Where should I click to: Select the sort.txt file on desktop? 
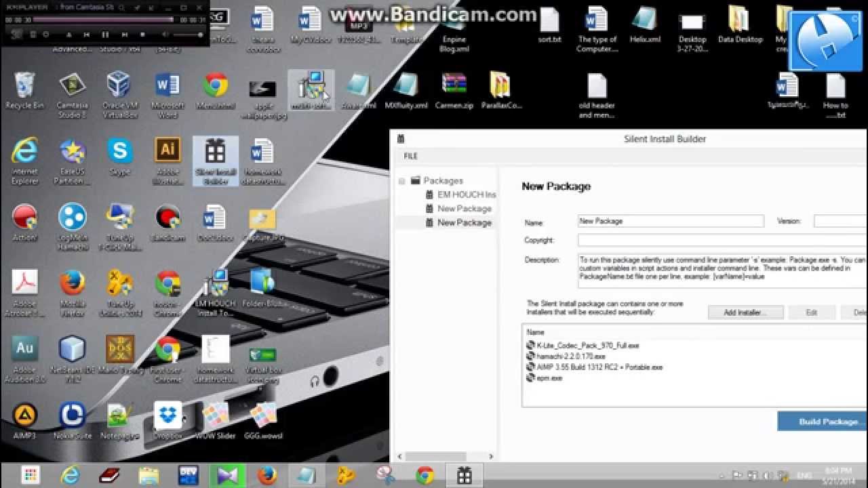click(549, 24)
